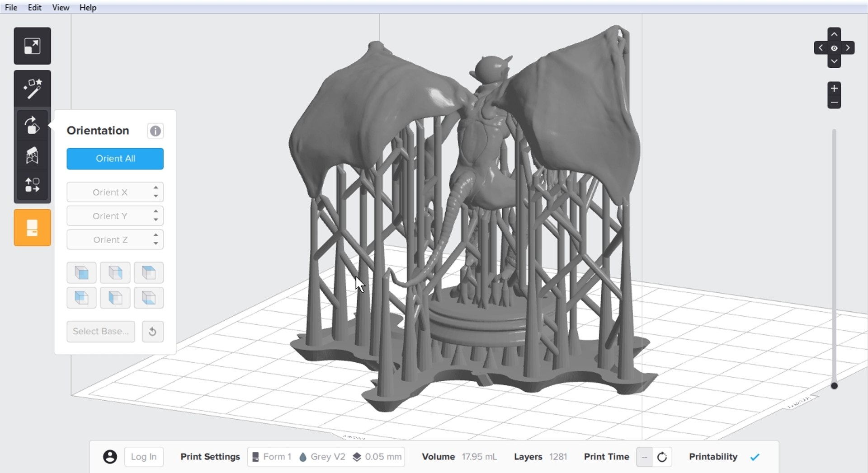Decrease Orient Z with down arrow

[x=156, y=244]
